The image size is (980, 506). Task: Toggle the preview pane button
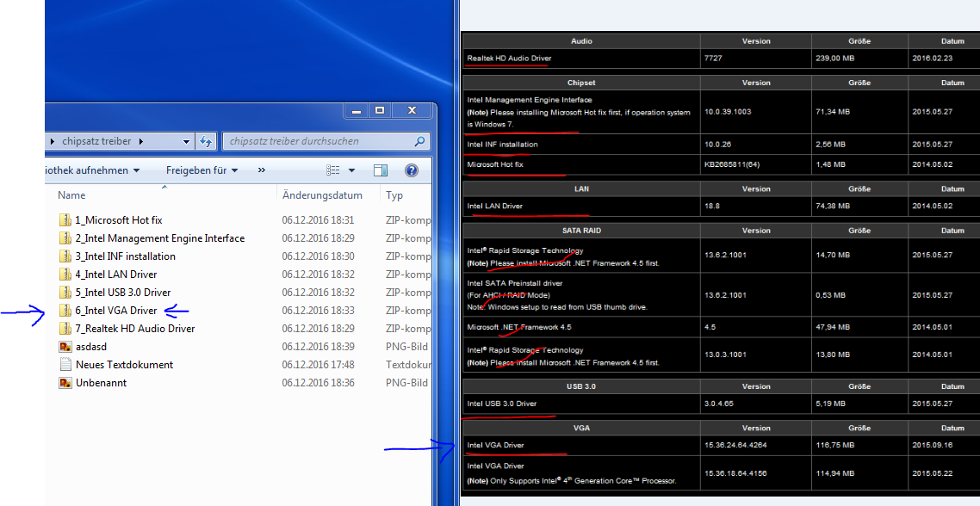[x=380, y=170]
